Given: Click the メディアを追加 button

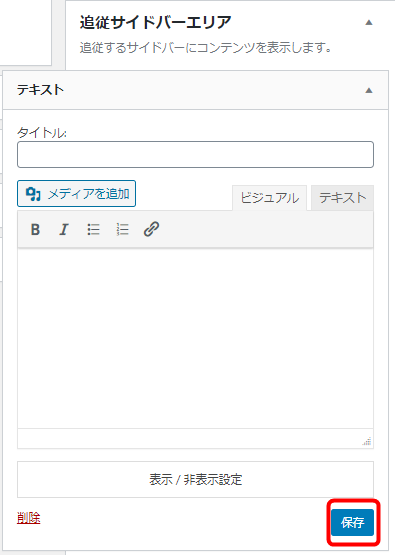Looking at the screenshot, I should 76,194.
